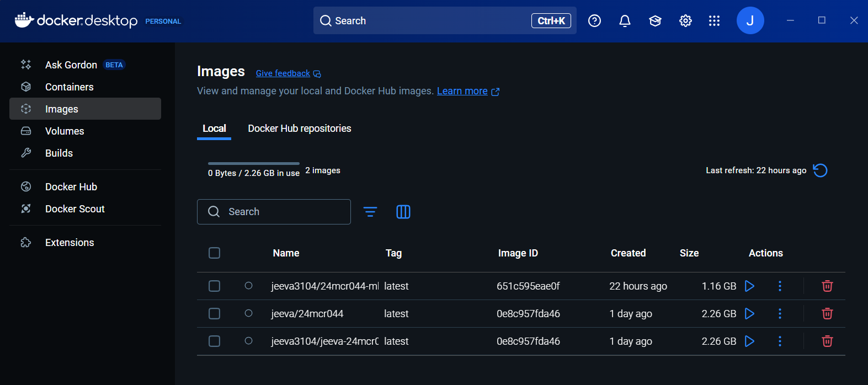Switch to Docker Hub repositories tab

(300, 129)
